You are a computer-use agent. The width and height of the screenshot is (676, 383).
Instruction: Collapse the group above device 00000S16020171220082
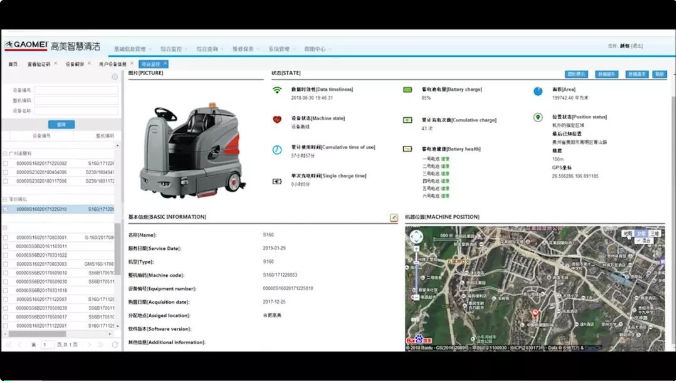coord(5,154)
